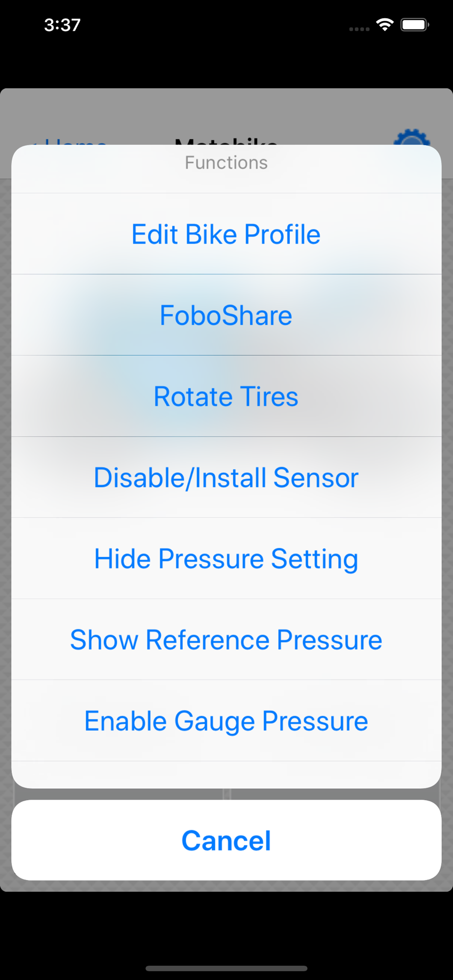
Task: Toggle Hide Pressure Setting
Action: pyautogui.click(x=226, y=559)
